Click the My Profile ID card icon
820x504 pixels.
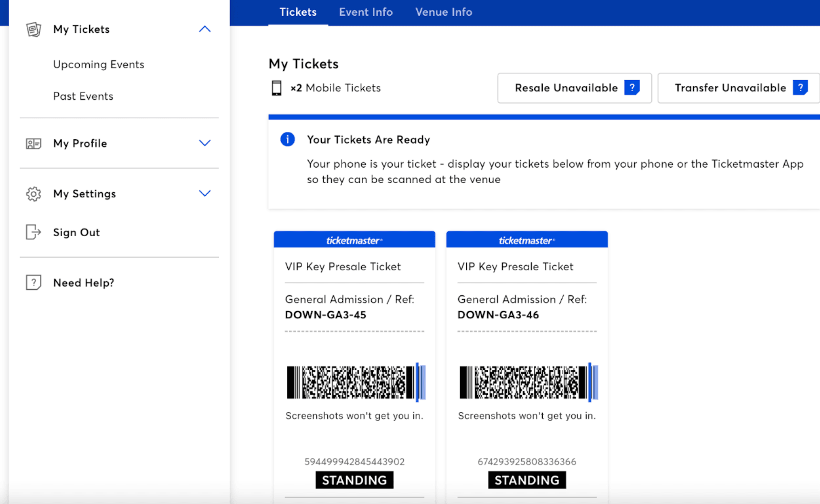33,143
